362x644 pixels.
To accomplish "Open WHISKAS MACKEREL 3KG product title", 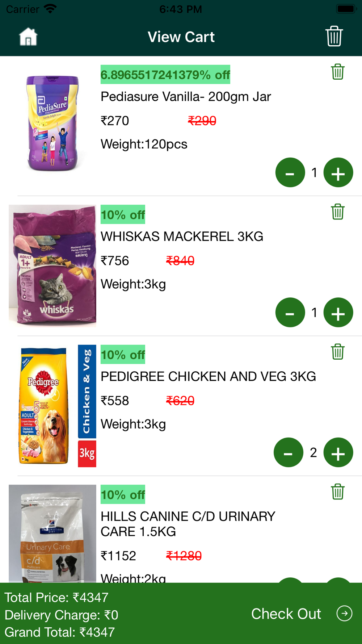I will [182, 237].
